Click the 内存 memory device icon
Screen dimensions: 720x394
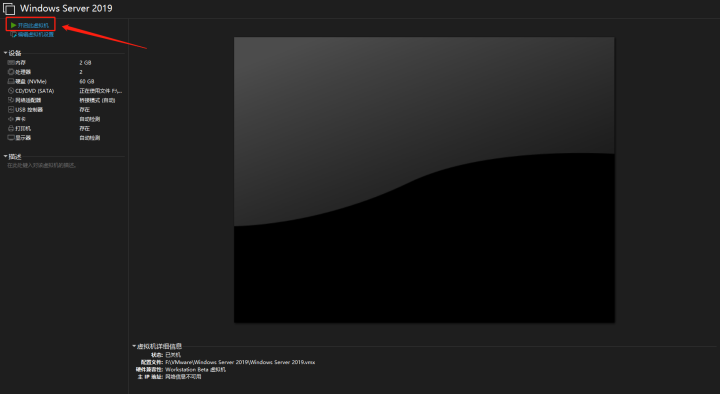(x=11, y=62)
